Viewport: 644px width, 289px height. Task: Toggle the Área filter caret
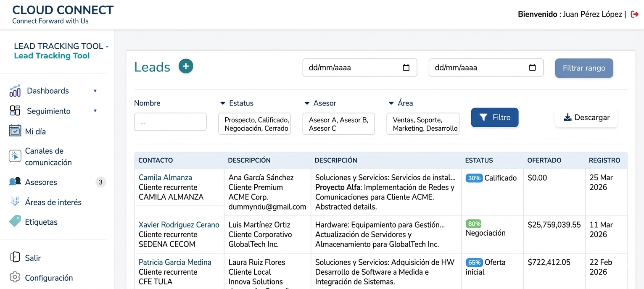[391, 103]
